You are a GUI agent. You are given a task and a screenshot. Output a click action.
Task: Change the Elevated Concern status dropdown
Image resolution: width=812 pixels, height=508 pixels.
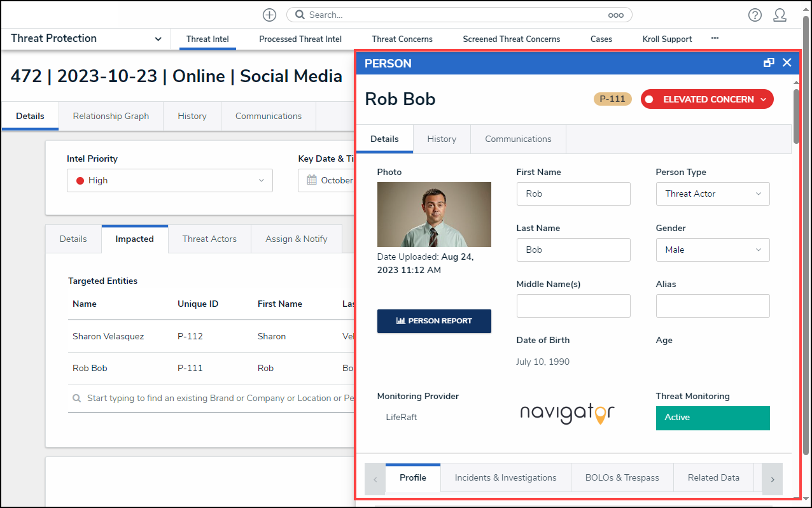pyautogui.click(x=707, y=99)
